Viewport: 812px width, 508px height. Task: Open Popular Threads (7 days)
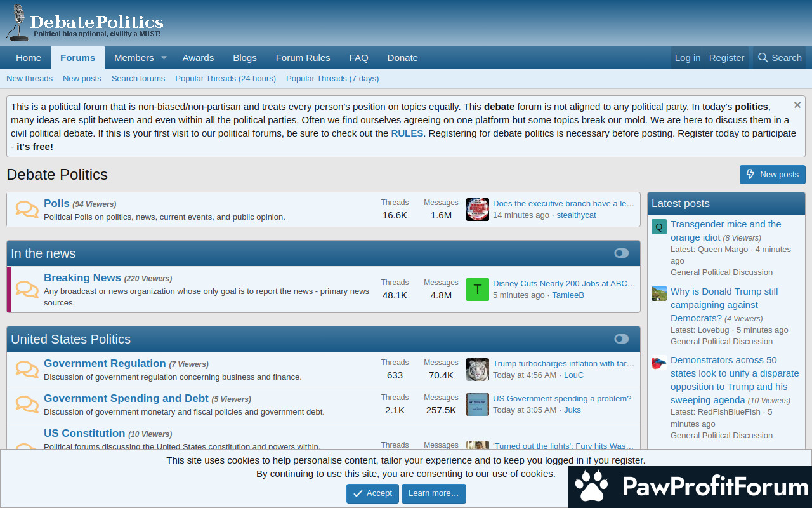332,79
